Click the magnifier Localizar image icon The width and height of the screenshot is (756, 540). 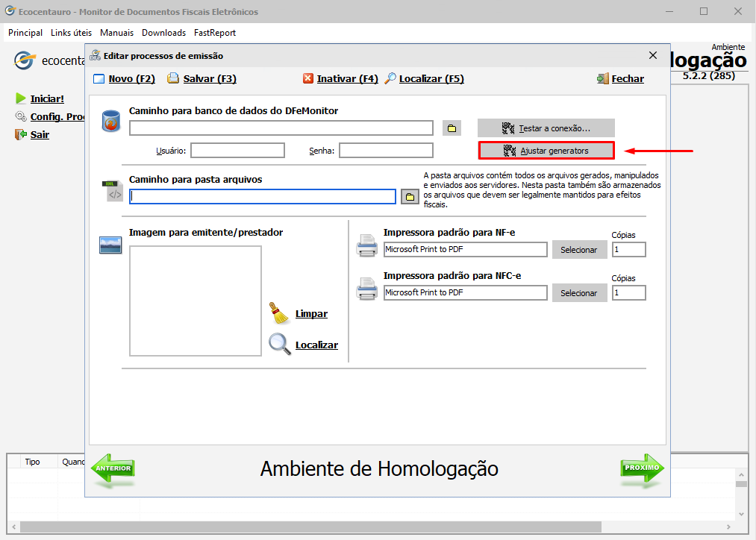click(280, 345)
